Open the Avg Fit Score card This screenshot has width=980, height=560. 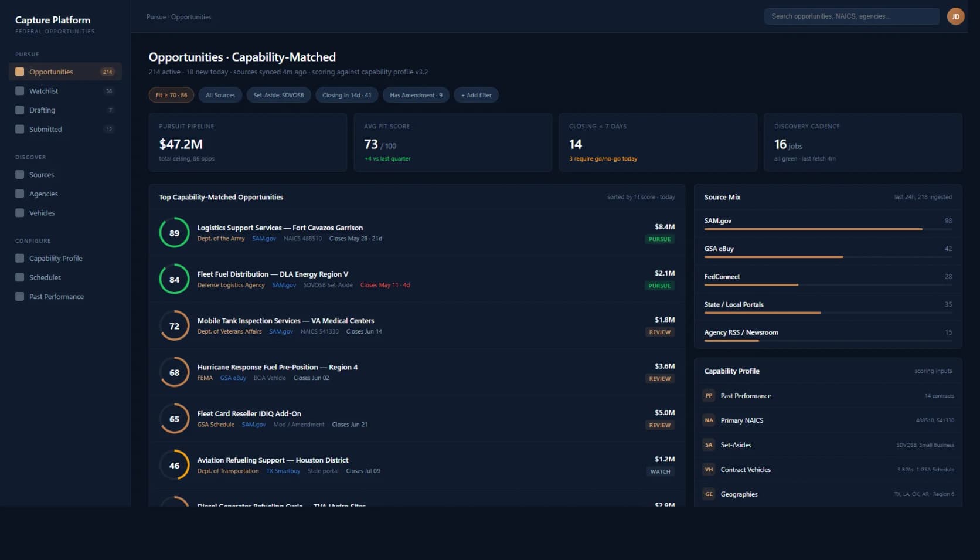(x=453, y=142)
